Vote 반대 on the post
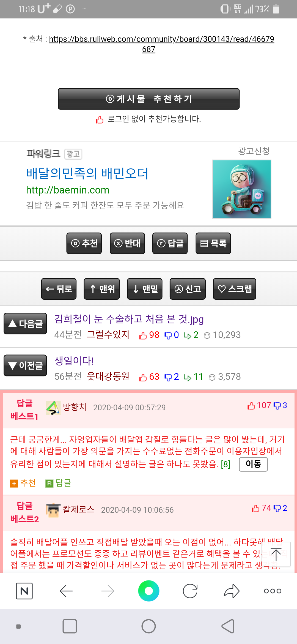This screenshot has width=297, height=644. click(127, 243)
